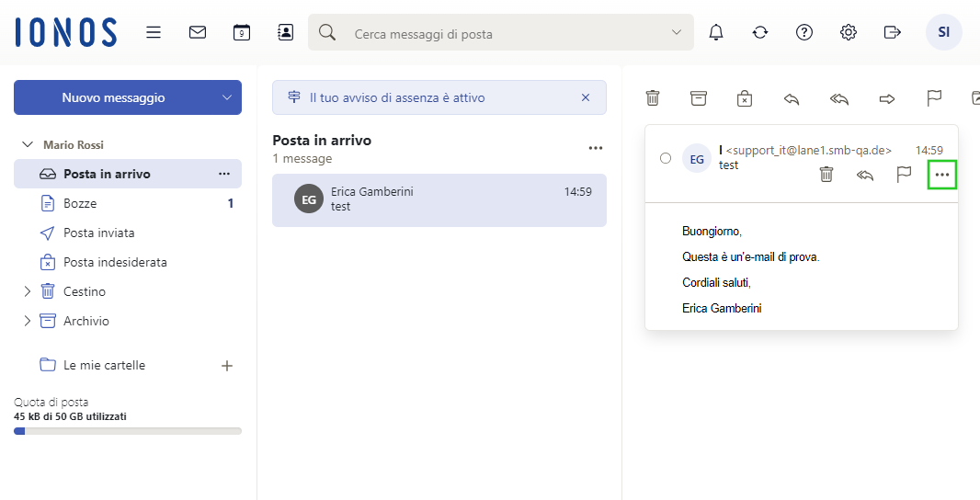This screenshot has height=500, width=980.
Task: Toggle the hamburger navigation menu
Action: click(x=154, y=32)
